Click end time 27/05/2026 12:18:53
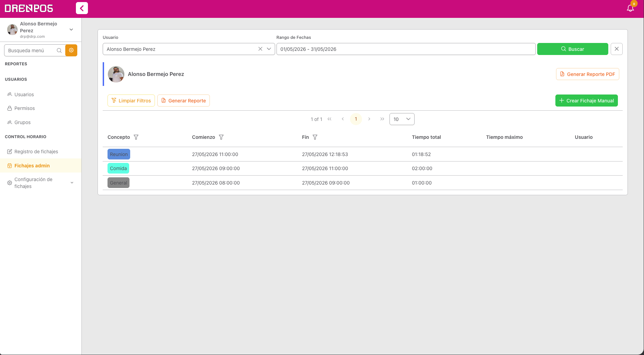This screenshot has height=355, width=644. point(325,154)
